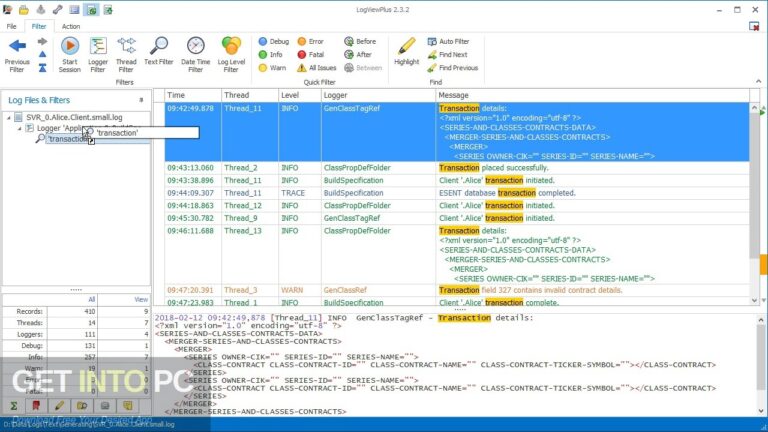
Task: Filter entries After selected time
Action: (358, 55)
